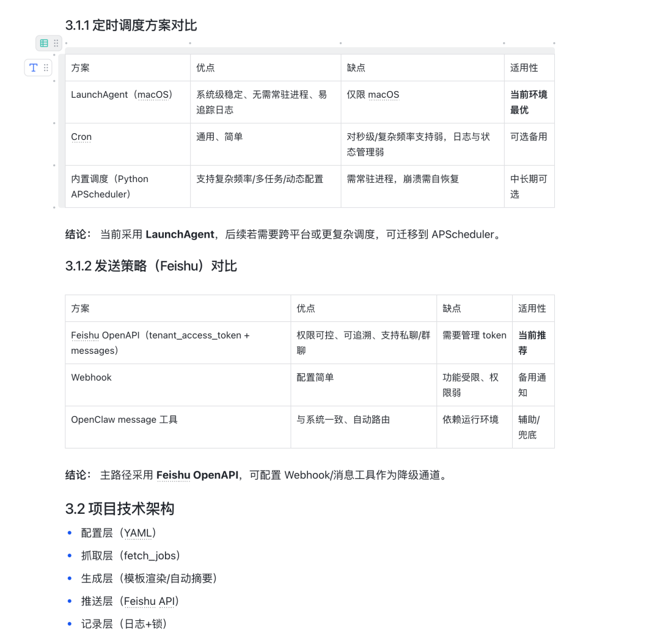Click cell 备用通知

click(x=533, y=385)
